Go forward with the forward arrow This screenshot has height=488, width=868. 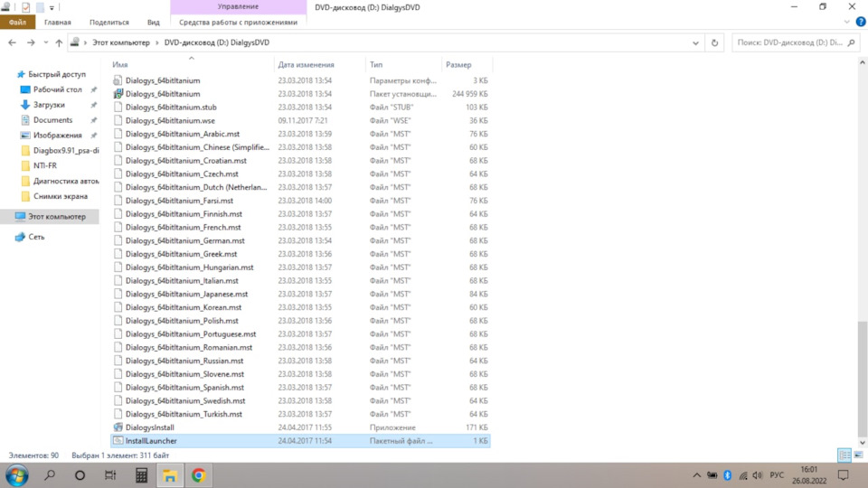click(x=31, y=42)
